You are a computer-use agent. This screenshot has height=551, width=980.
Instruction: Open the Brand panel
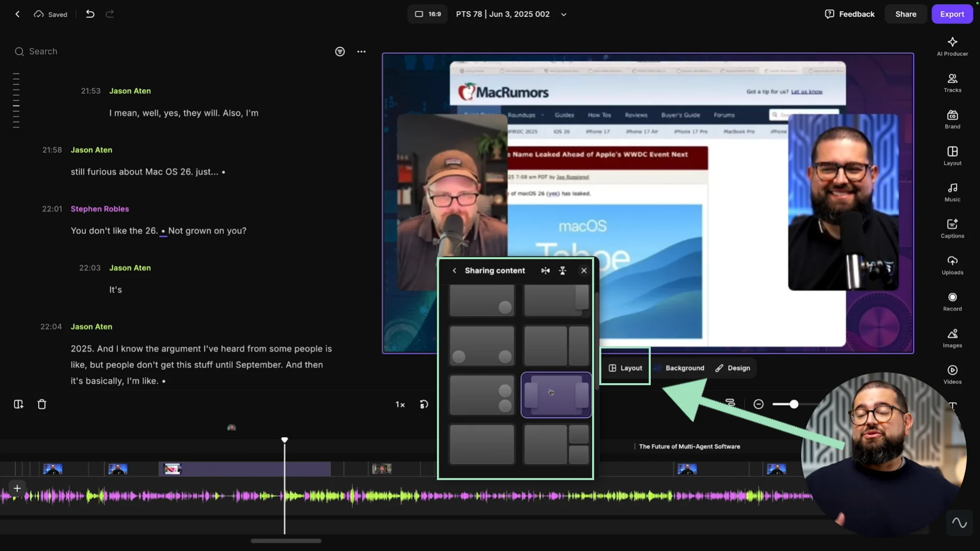click(952, 119)
